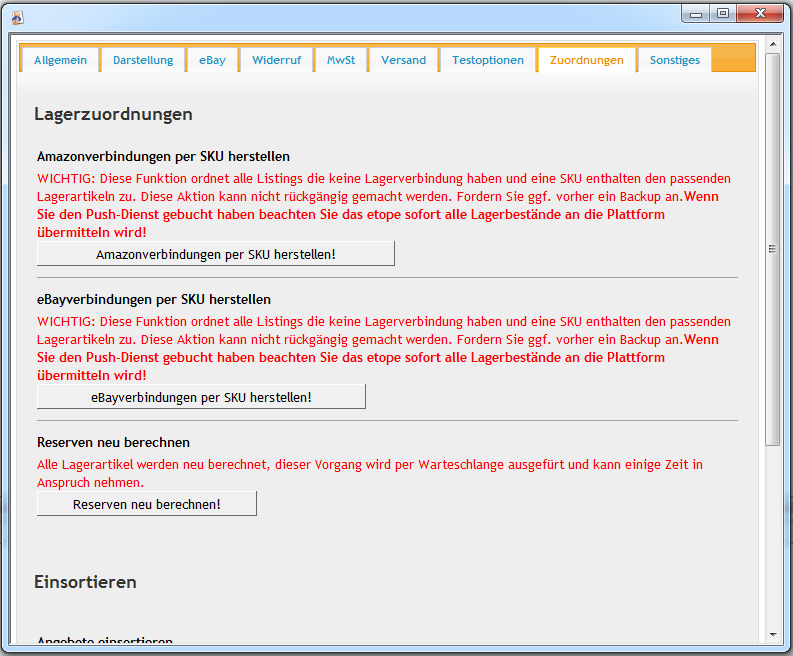Open the MwSt tab
This screenshot has width=793, height=656.
pyautogui.click(x=341, y=60)
